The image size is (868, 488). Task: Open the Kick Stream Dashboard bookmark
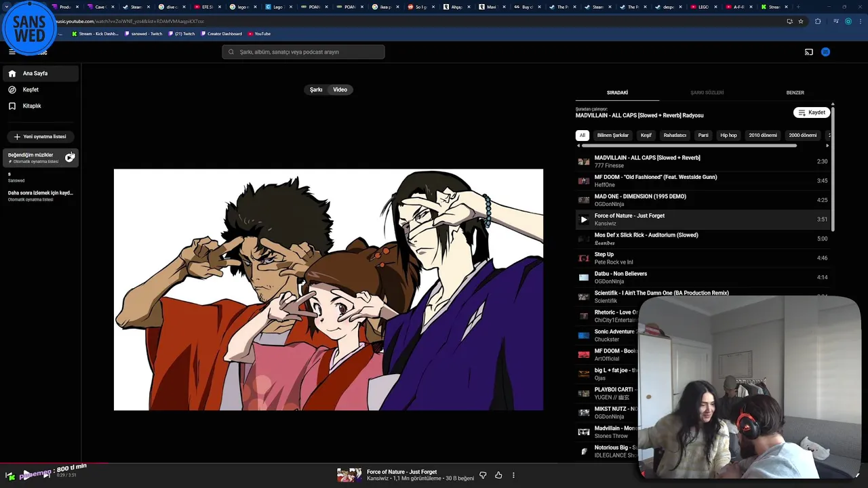point(94,33)
